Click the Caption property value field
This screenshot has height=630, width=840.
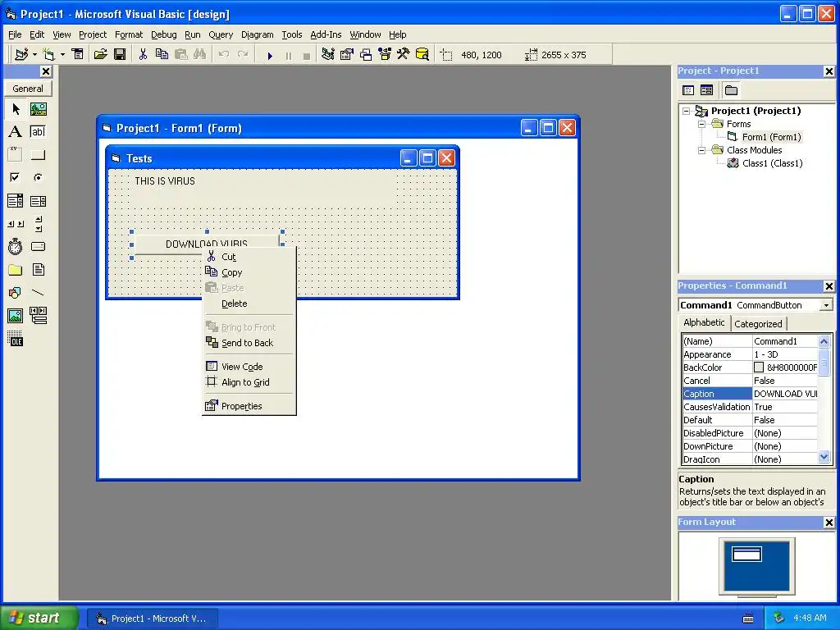(x=785, y=394)
